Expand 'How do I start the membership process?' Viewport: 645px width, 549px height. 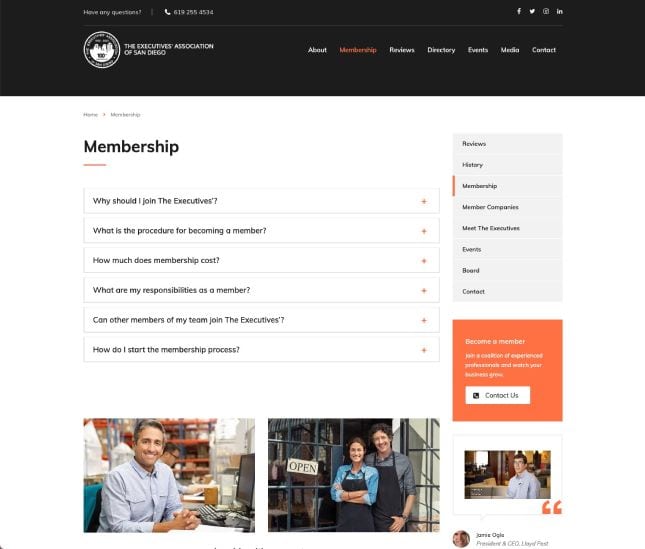[x=261, y=350]
